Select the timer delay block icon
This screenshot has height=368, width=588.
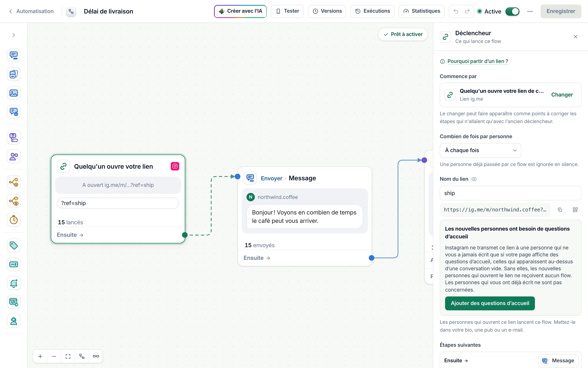(x=14, y=220)
